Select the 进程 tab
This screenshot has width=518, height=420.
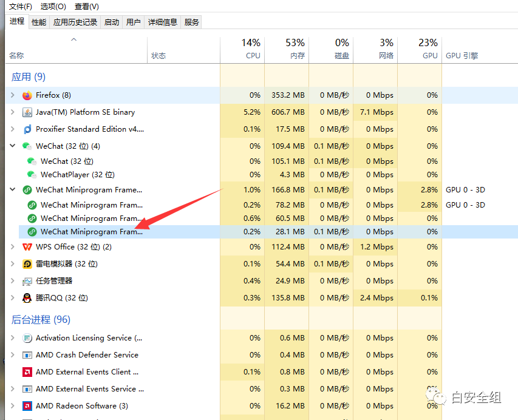pos(17,21)
